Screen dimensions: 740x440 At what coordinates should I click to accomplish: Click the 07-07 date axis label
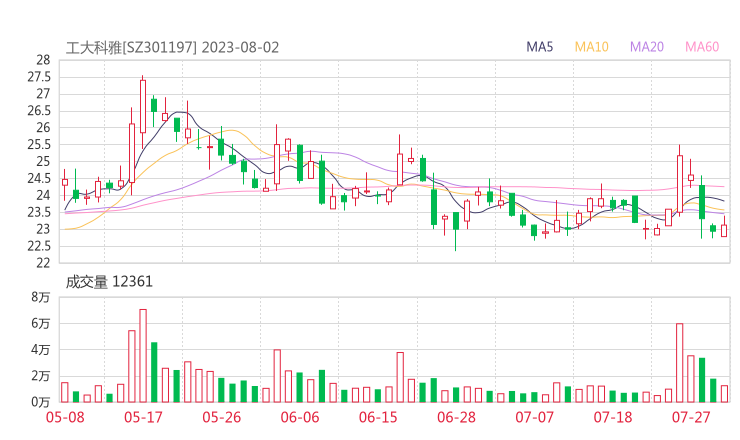(x=534, y=417)
